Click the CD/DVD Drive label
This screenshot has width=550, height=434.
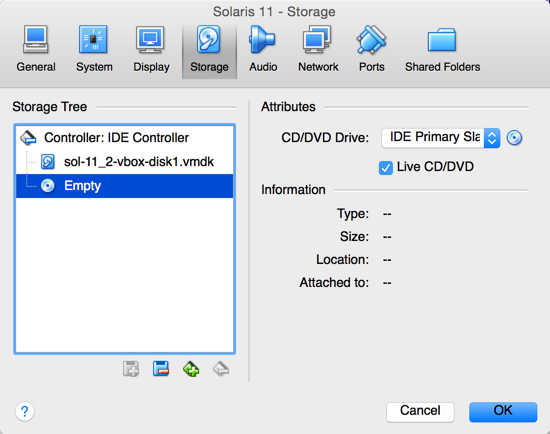point(325,138)
